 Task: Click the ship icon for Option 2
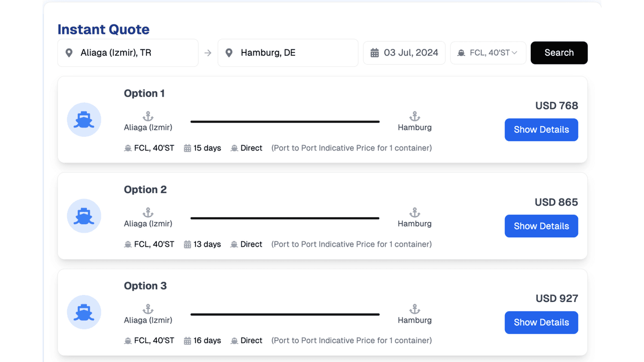coord(84,216)
